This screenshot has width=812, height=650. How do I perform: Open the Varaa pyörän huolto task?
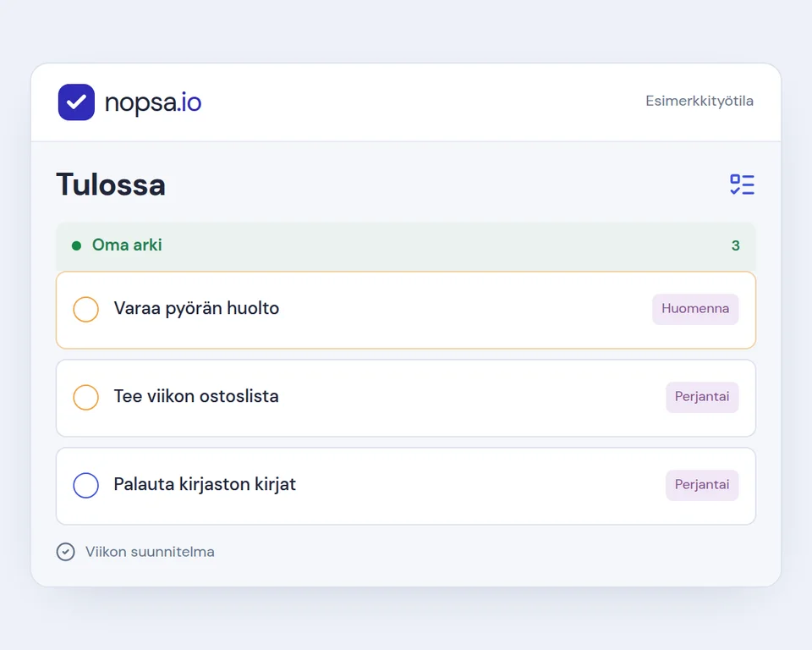[406, 310]
